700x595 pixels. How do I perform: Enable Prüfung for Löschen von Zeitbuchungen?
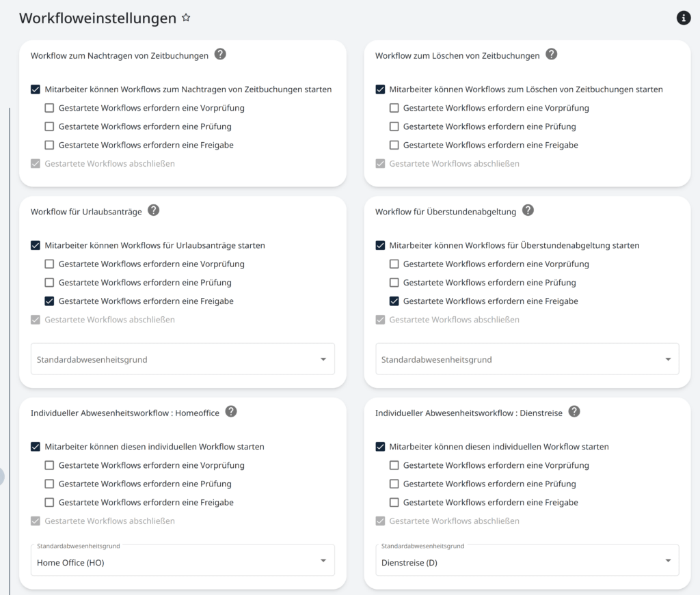coord(394,126)
